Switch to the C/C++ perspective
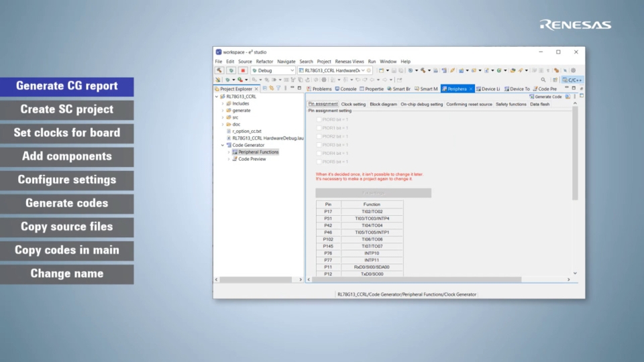Viewport: 644px width, 362px height. point(572,80)
